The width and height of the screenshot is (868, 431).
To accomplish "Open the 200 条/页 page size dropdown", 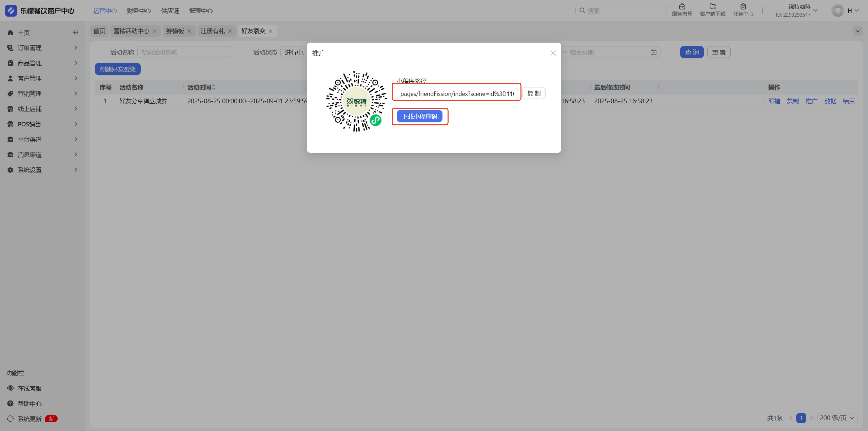I will point(837,418).
